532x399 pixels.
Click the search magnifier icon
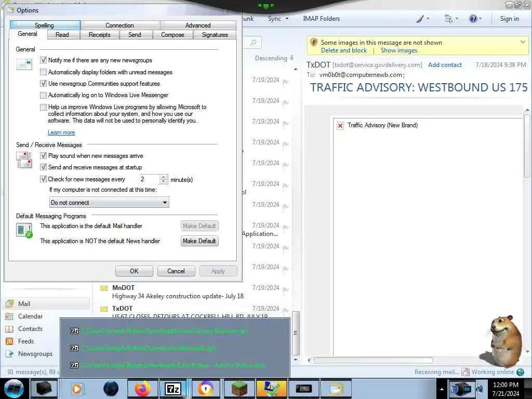tap(253, 43)
